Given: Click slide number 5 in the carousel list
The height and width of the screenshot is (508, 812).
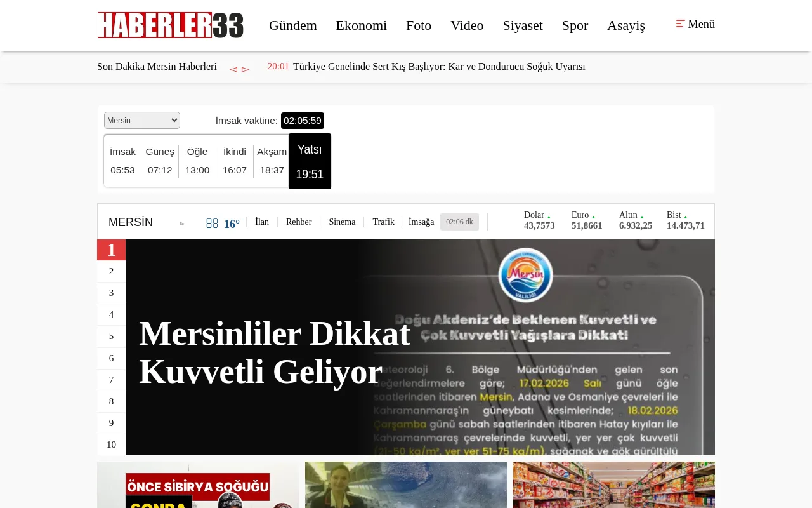Looking at the screenshot, I should (x=111, y=336).
